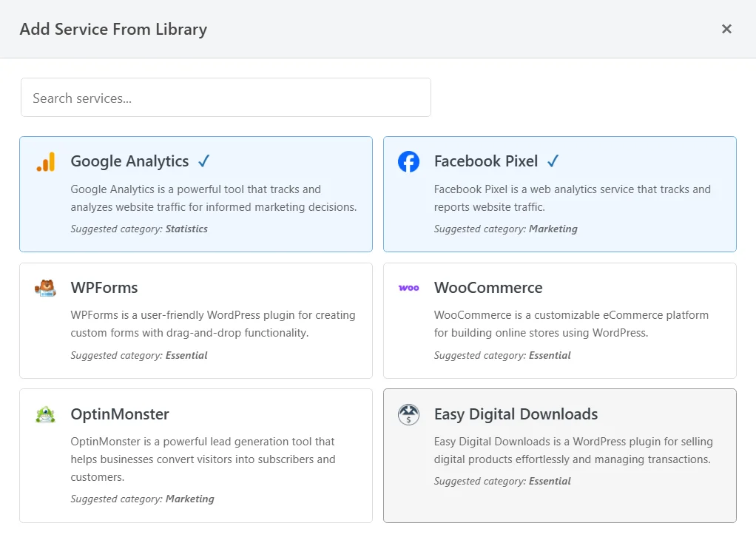756x543 pixels.
Task: Select the WooCommerce title
Action: coord(488,288)
